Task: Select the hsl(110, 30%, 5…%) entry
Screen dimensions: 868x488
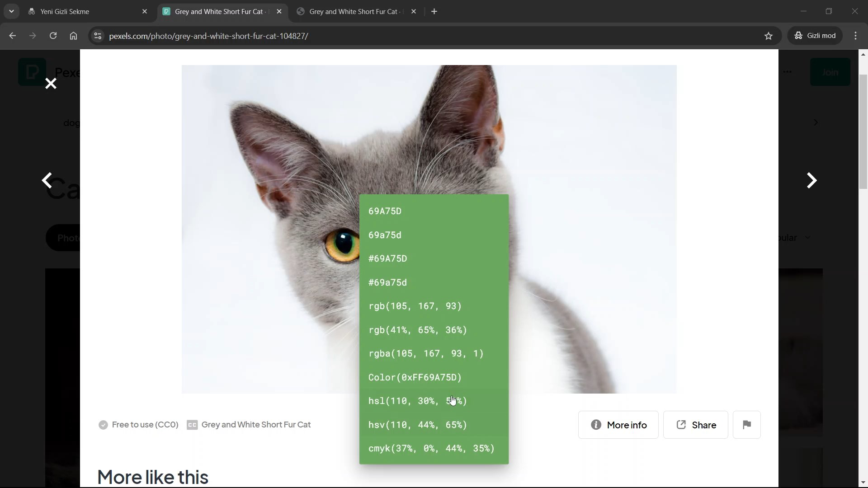Action: 434,401
